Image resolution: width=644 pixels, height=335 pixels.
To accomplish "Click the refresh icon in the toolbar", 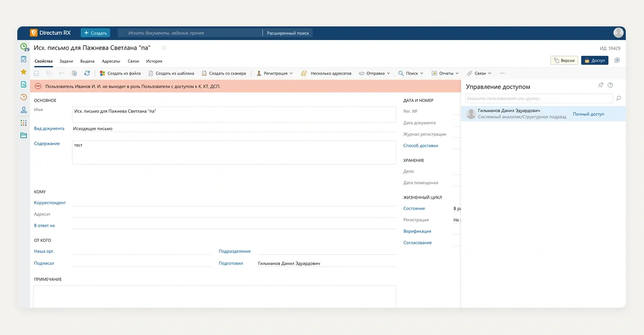I will [x=87, y=73].
